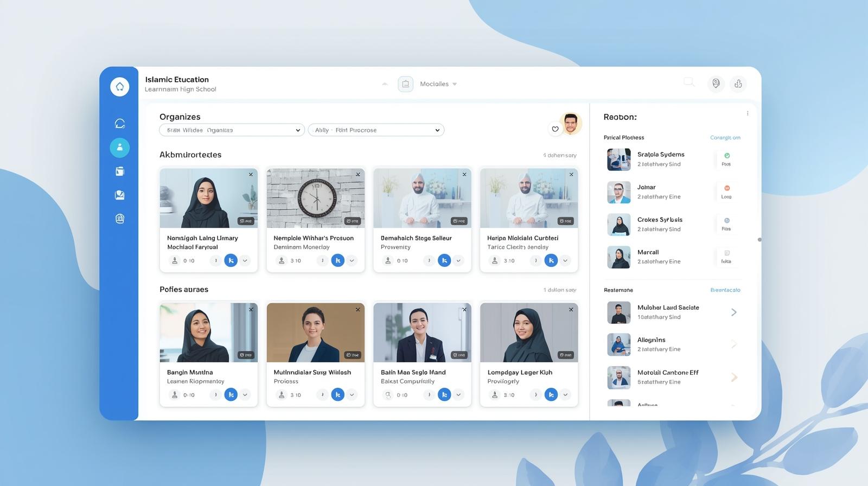Select Marcall in the Reobon list
The width and height of the screenshot is (868, 486).
point(673,257)
